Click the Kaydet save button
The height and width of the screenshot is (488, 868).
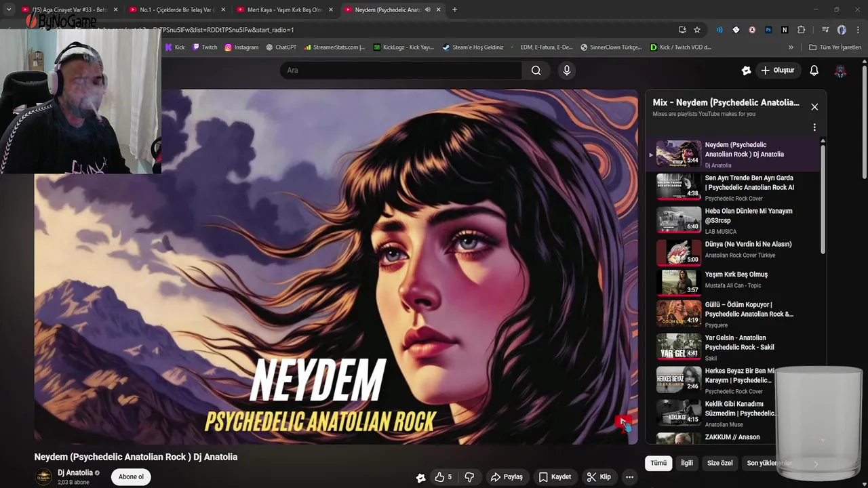555,477
